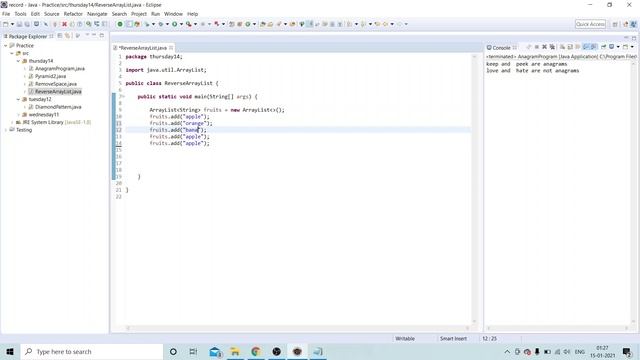Open the Refactor menu
The height and width of the screenshot is (360, 640).
73,14
